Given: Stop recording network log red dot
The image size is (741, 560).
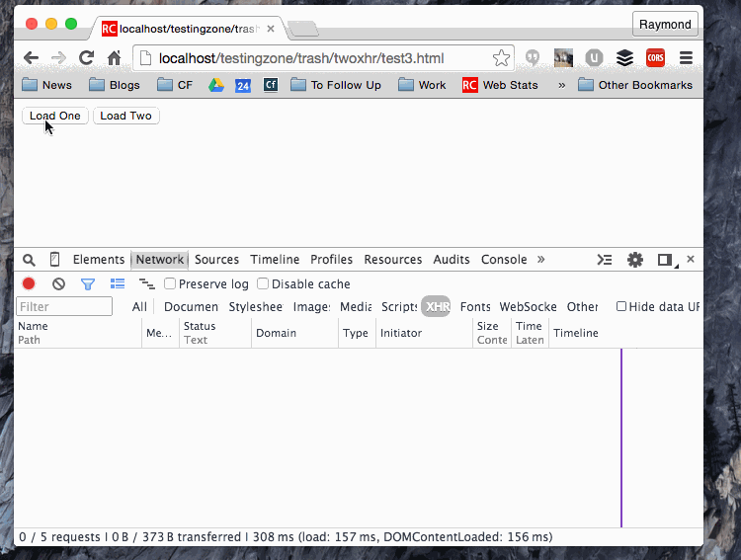Looking at the screenshot, I should pos(29,283).
